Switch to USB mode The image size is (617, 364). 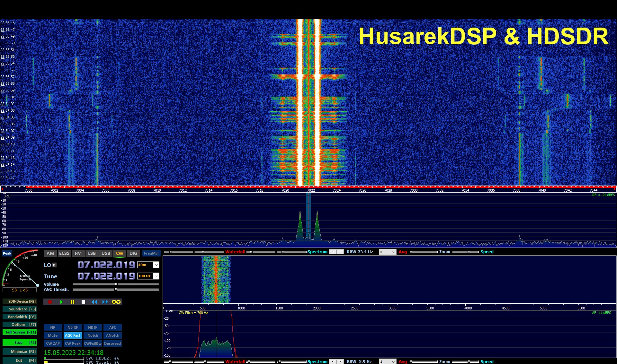click(106, 253)
